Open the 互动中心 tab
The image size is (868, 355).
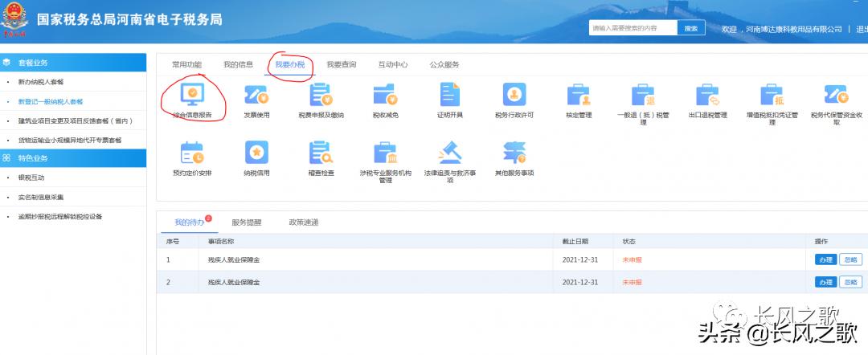pos(392,65)
